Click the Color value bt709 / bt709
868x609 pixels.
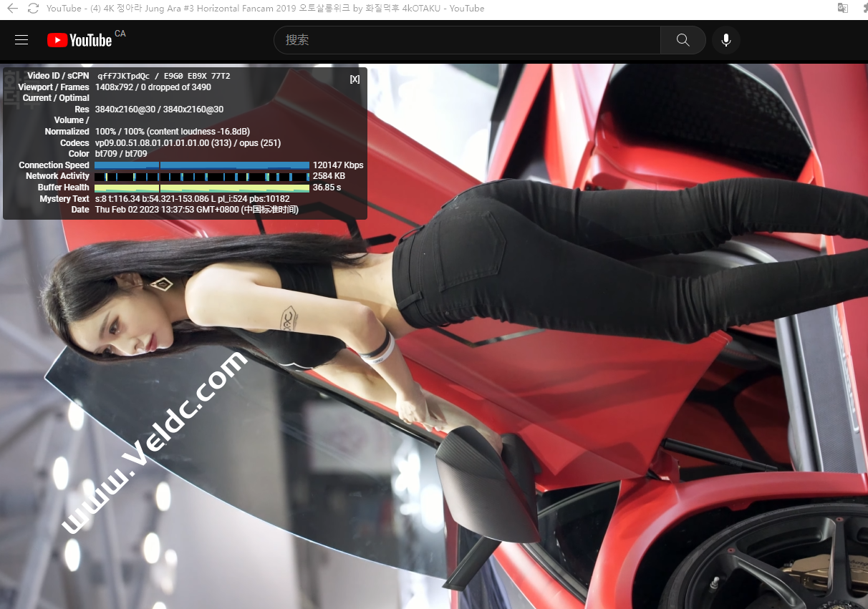pyautogui.click(x=121, y=154)
